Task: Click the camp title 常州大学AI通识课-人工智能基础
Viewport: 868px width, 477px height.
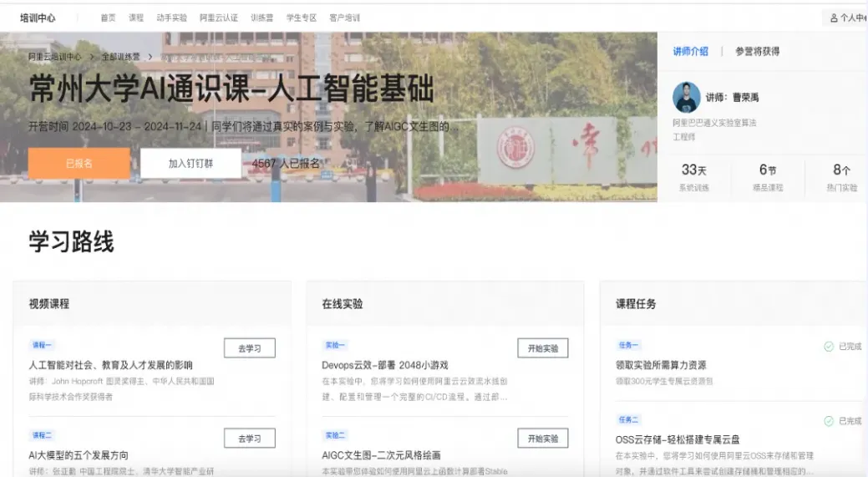Action: [x=231, y=89]
